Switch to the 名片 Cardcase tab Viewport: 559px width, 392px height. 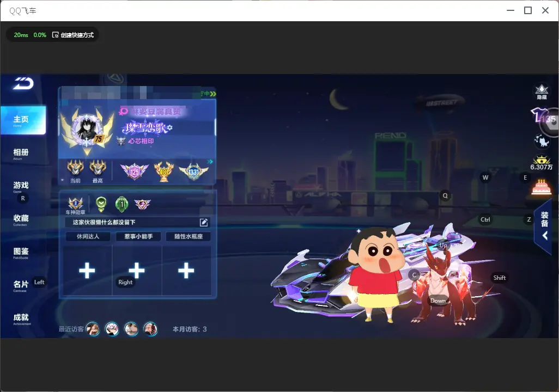point(21,286)
